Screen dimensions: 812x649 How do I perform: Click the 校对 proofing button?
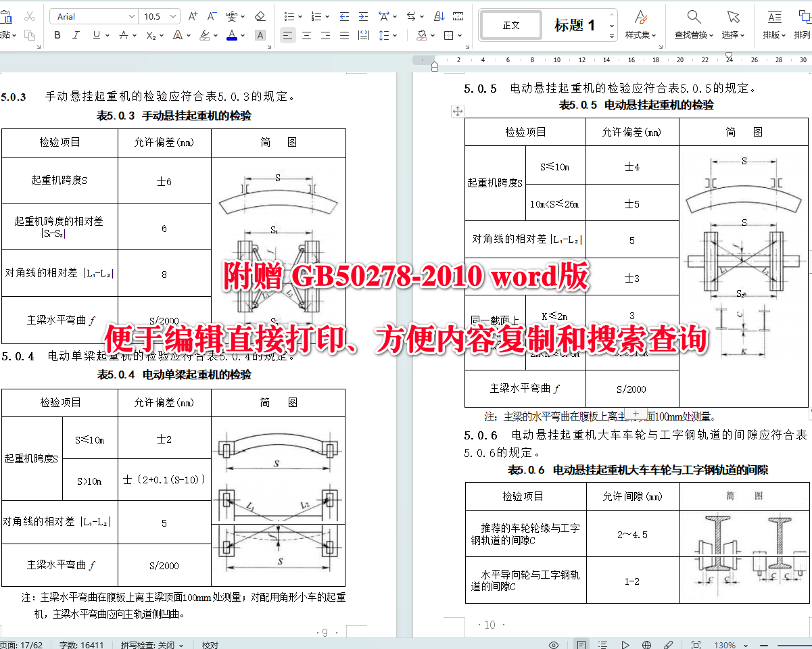click(210, 644)
